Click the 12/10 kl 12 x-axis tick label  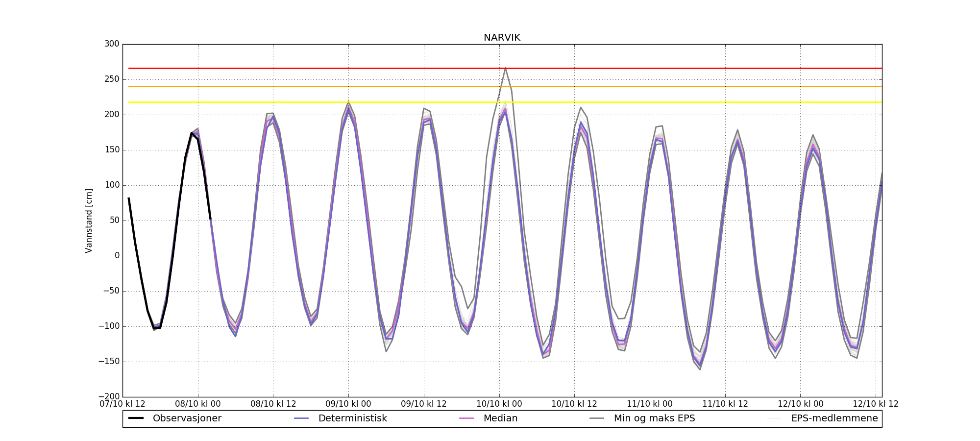pyautogui.click(x=876, y=404)
